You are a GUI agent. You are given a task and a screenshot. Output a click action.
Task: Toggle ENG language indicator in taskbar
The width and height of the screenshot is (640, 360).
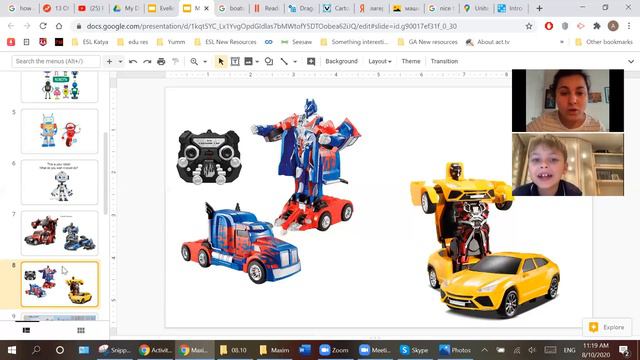pyautogui.click(x=569, y=350)
